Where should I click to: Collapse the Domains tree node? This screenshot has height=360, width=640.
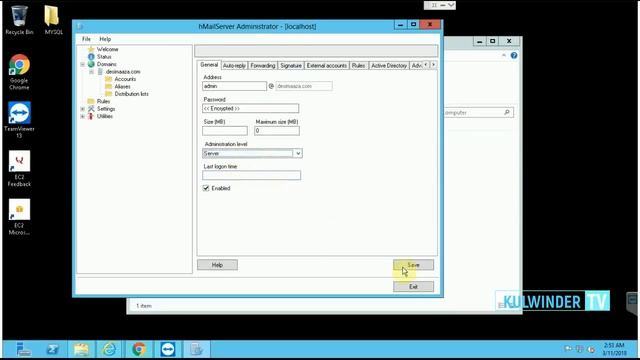coord(82,64)
